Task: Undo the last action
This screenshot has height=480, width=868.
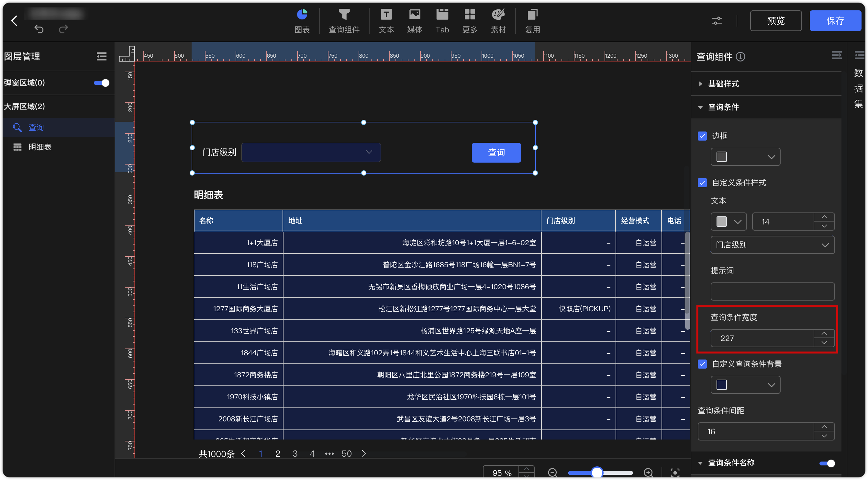Action: pyautogui.click(x=39, y=29)
